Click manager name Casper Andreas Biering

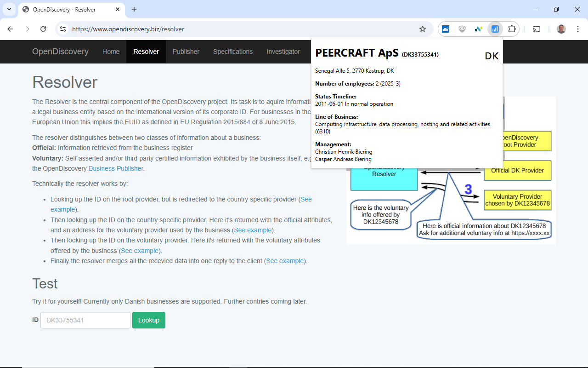343,159
